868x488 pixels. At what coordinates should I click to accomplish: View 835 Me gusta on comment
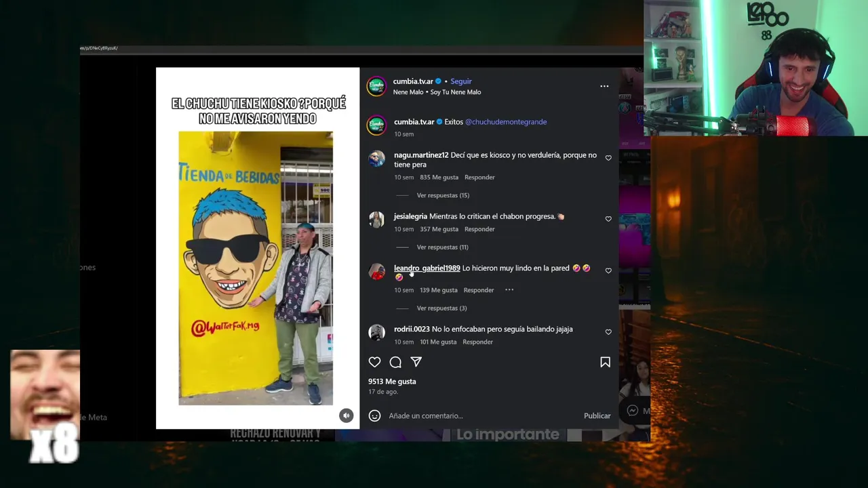point(439,177)
